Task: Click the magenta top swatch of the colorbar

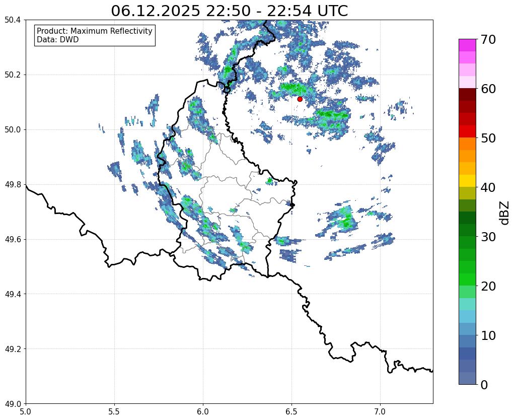Action: click(467, 45)
